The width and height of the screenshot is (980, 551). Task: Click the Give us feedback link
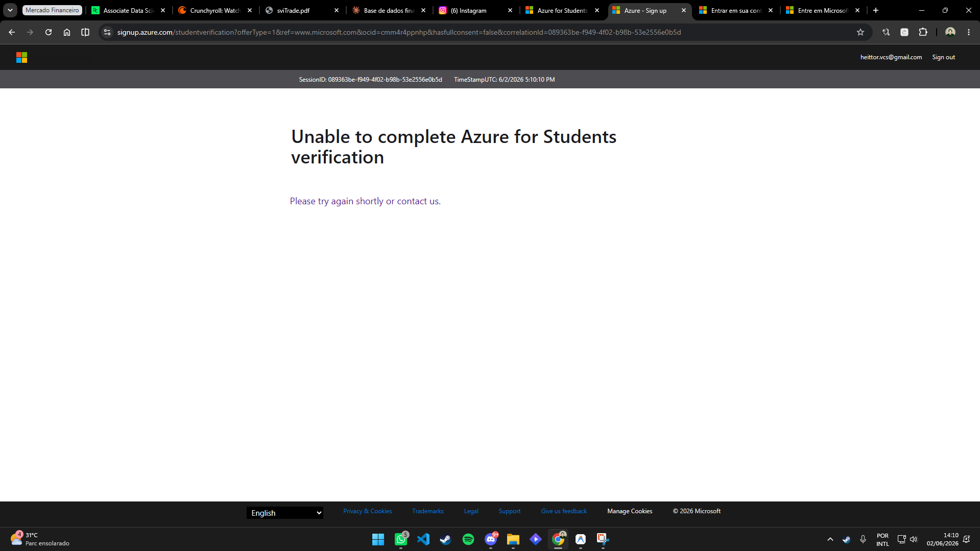tap(564, 511)
